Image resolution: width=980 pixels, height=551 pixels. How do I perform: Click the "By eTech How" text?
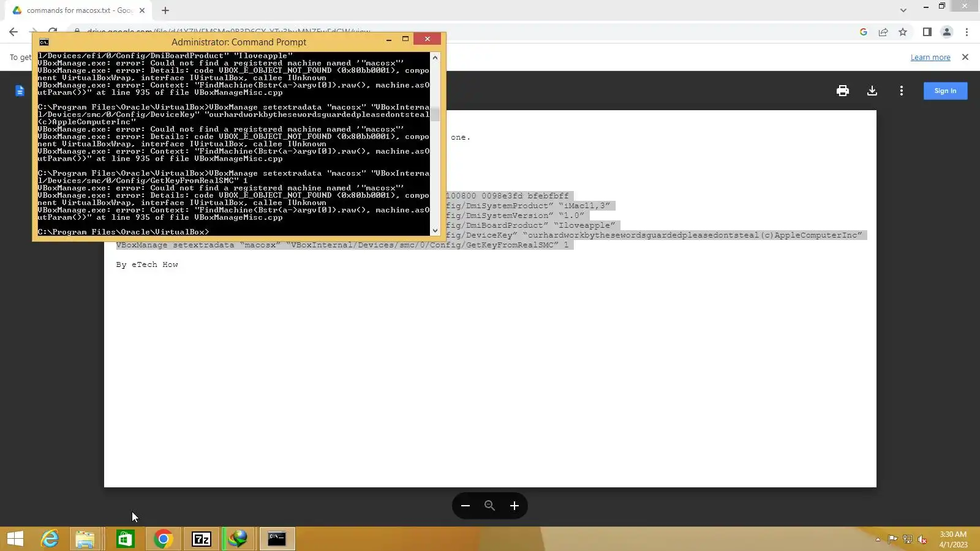click(x=147, y=264)
